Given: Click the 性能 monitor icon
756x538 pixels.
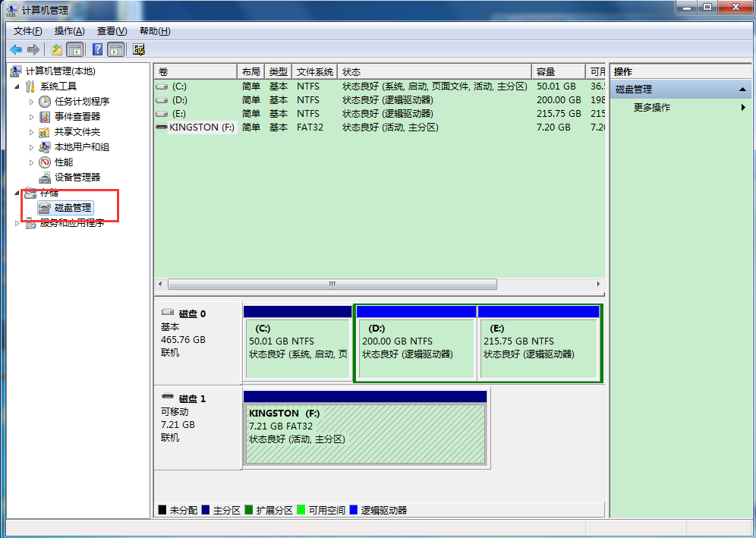Looking at the screenshot, I should [45, 162].
